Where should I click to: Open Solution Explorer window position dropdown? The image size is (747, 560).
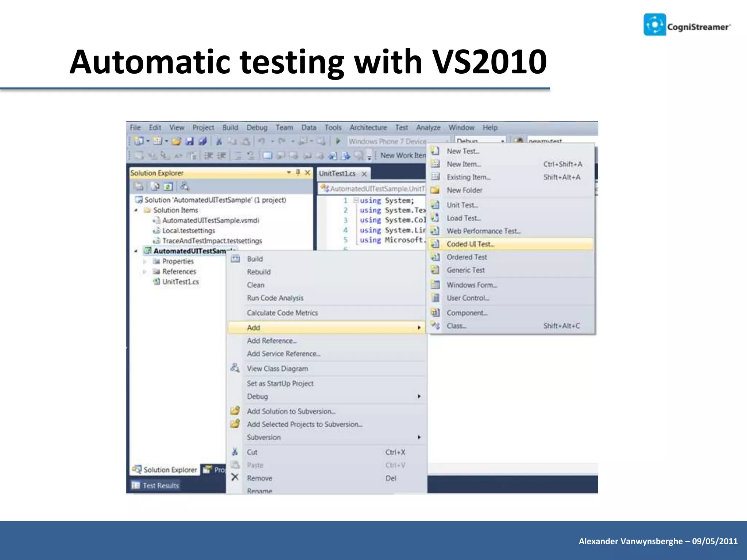(x=289, y=172)
